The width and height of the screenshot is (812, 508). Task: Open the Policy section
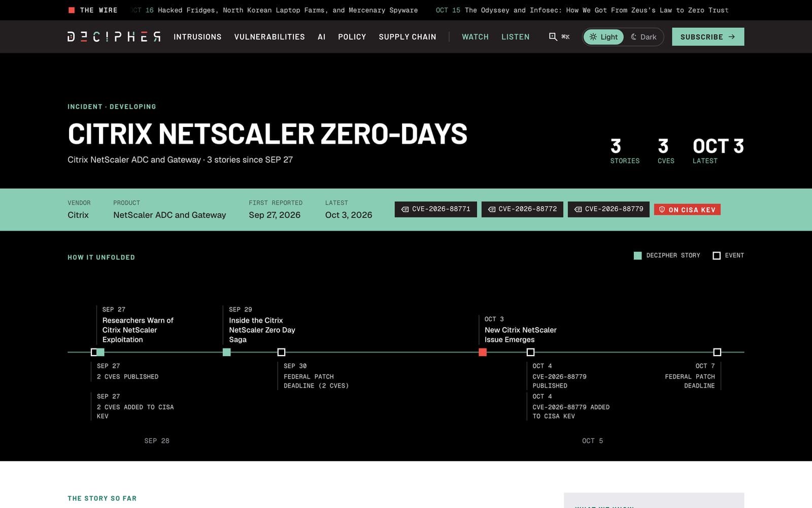point(352,37)
